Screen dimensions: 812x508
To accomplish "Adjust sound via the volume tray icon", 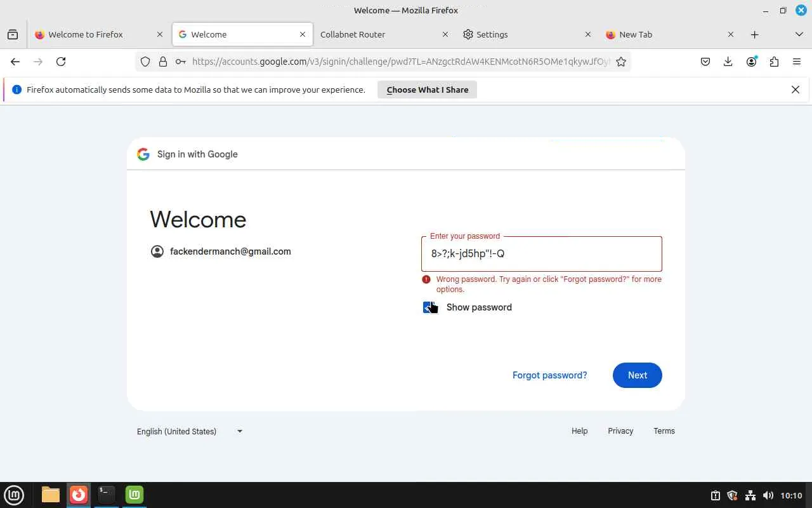I will click(x=768, y=495).
